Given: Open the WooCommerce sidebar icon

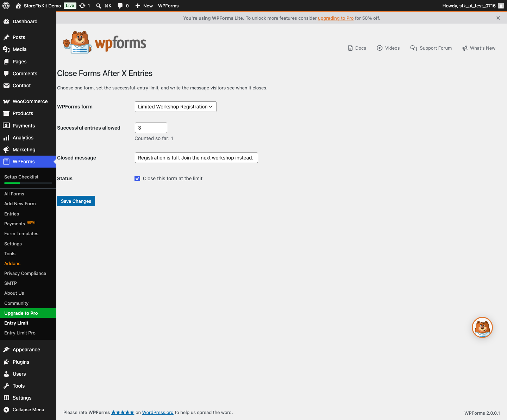Looking at the screenshot, I should 6,101.
